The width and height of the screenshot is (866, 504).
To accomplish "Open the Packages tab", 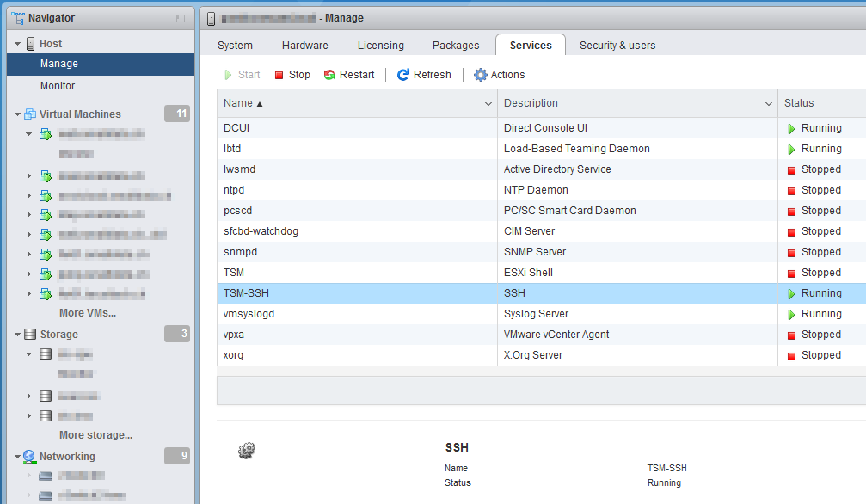I will [x=456, y=46].
